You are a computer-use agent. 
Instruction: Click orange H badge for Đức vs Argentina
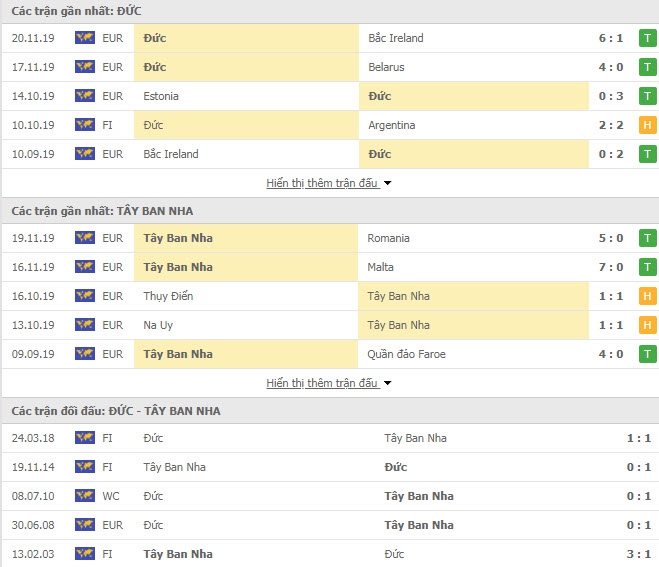[x=647, y=125]
